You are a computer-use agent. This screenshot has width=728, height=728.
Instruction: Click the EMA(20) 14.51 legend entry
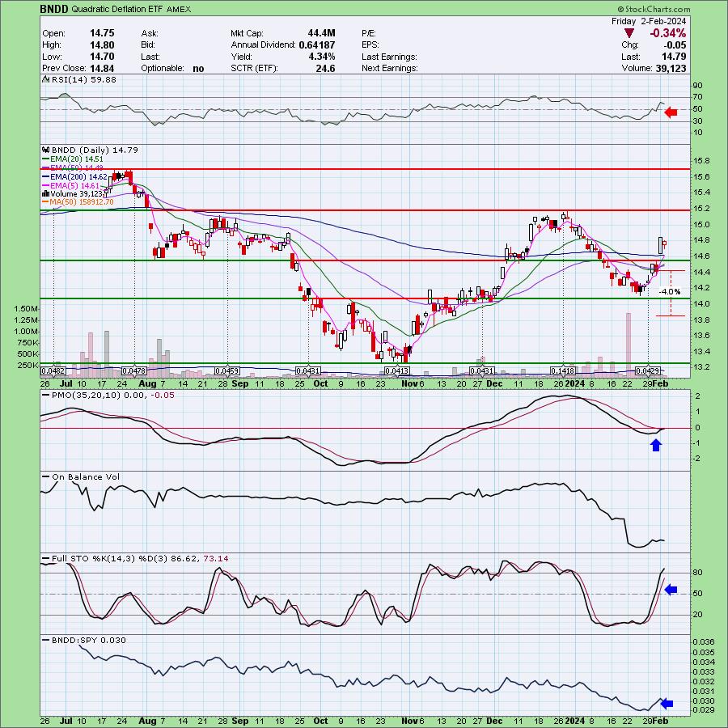pyautogui.click(x=73, y=159)
